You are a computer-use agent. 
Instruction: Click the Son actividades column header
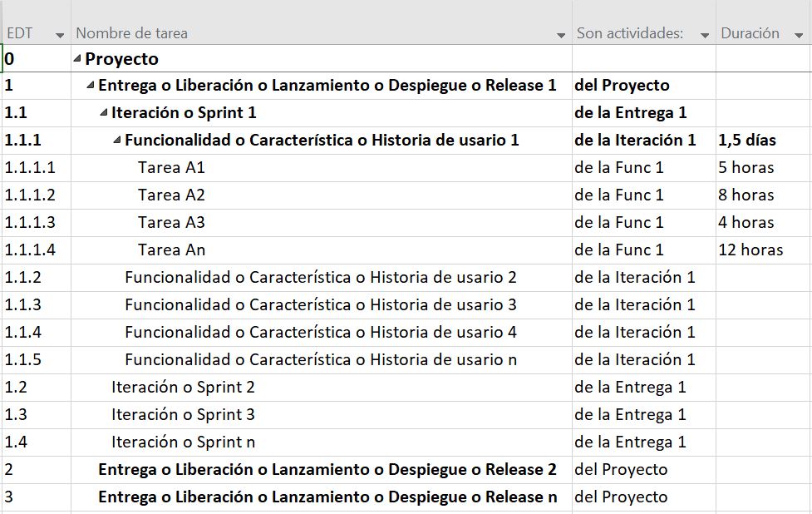tap(630, 34)
